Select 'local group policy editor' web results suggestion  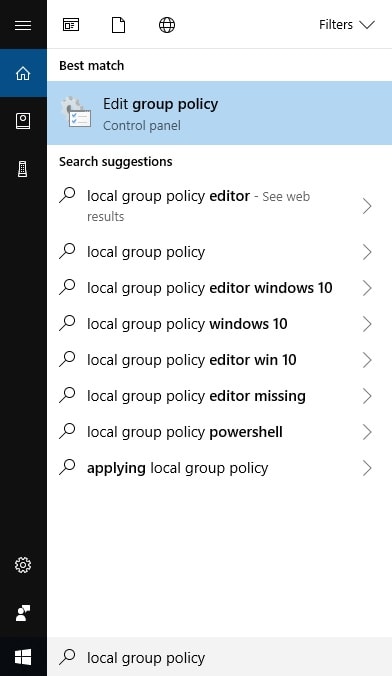point(220,206)
